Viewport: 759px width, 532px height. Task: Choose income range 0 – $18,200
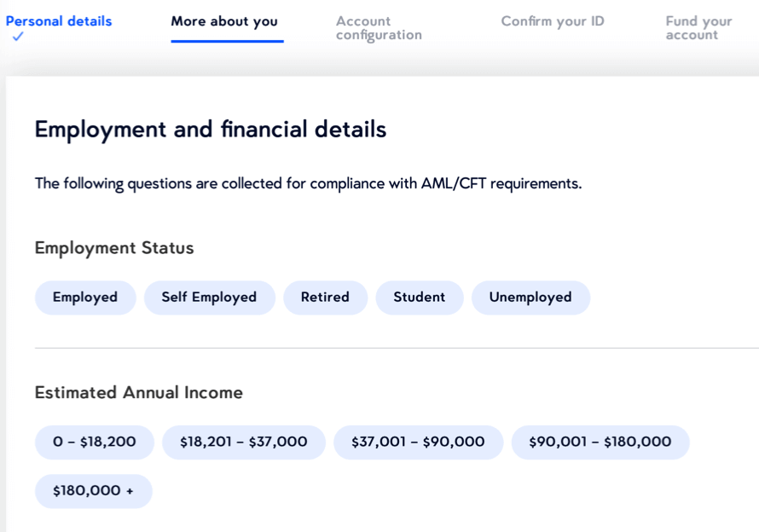pyautogui.click(x=94, y=442)
